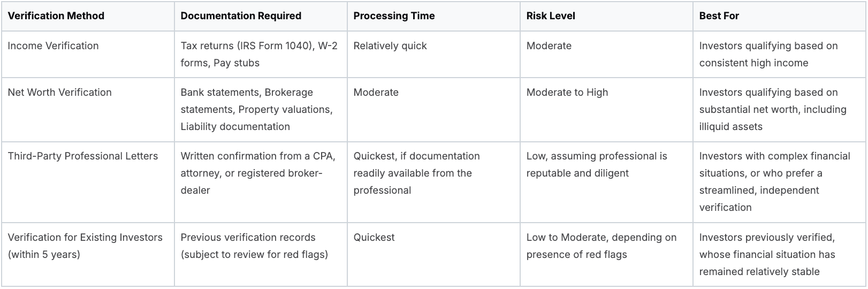
Task: Select the Relatively quick processing time cell
Action: 390,46
